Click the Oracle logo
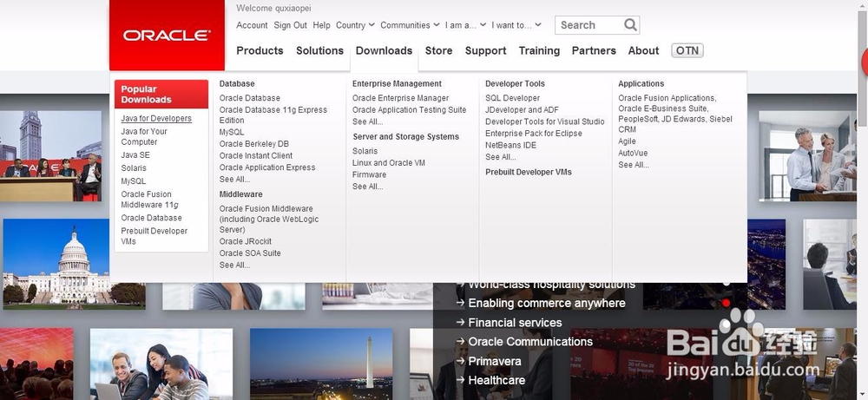Screen dimensions: 868x400 pyautogui.click(x=167, y=36)
